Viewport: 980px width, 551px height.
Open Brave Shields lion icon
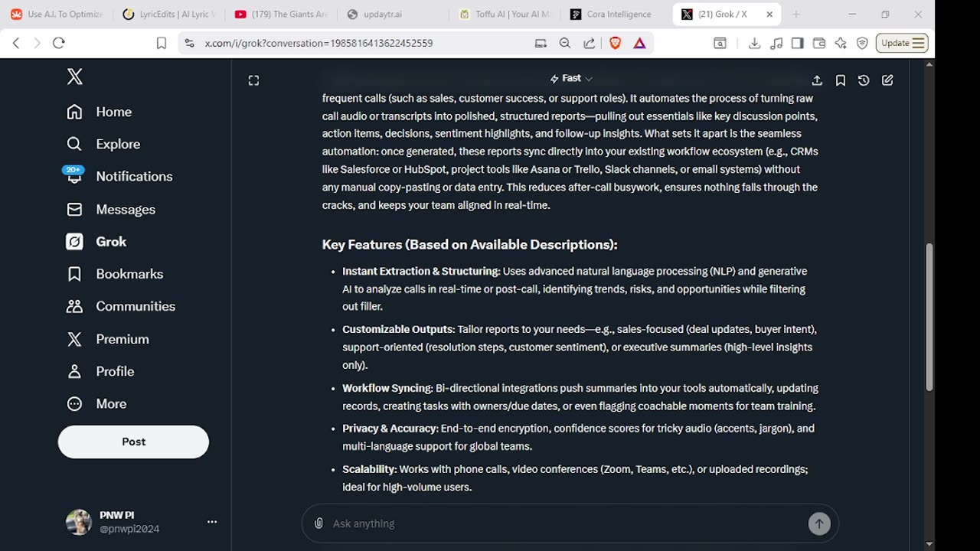tap(615, 43)
